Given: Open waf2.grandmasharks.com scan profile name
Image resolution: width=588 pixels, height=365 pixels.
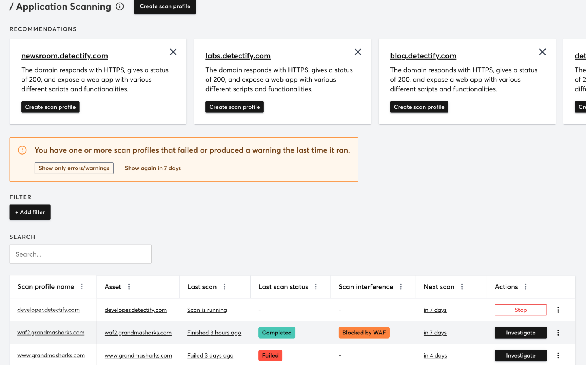Looking at the screenshot, I should coord(51,333).
